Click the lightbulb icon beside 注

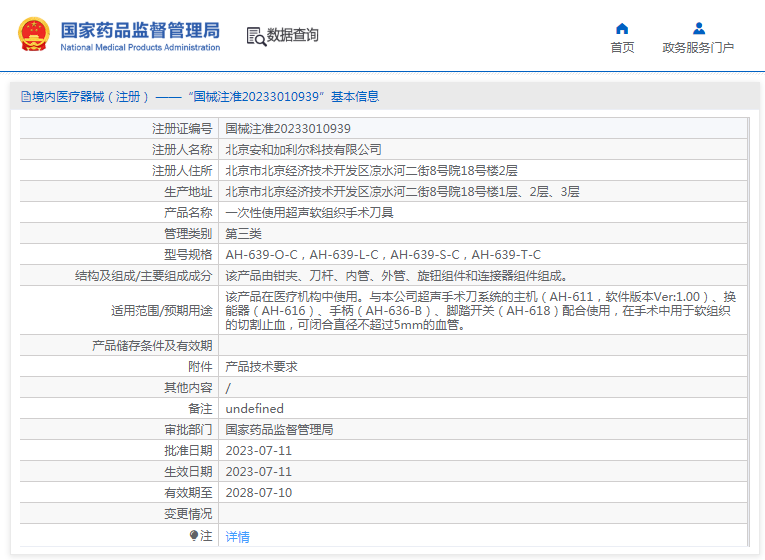click(194, 536)
